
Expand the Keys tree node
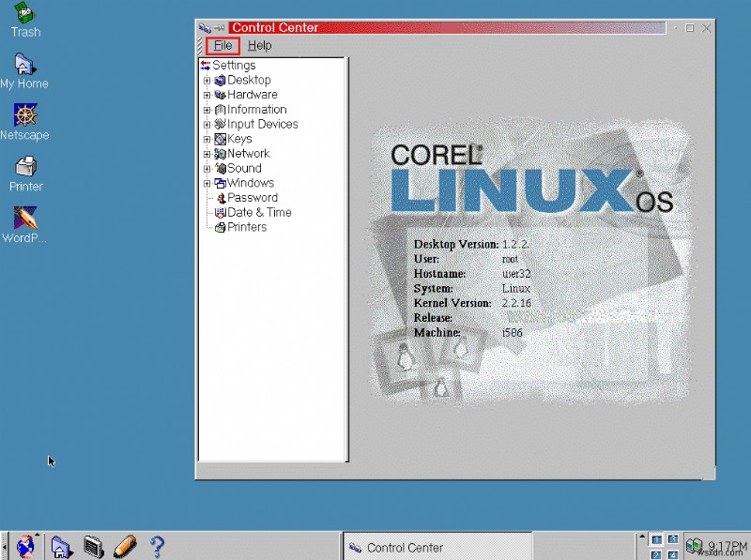point(207,139)
